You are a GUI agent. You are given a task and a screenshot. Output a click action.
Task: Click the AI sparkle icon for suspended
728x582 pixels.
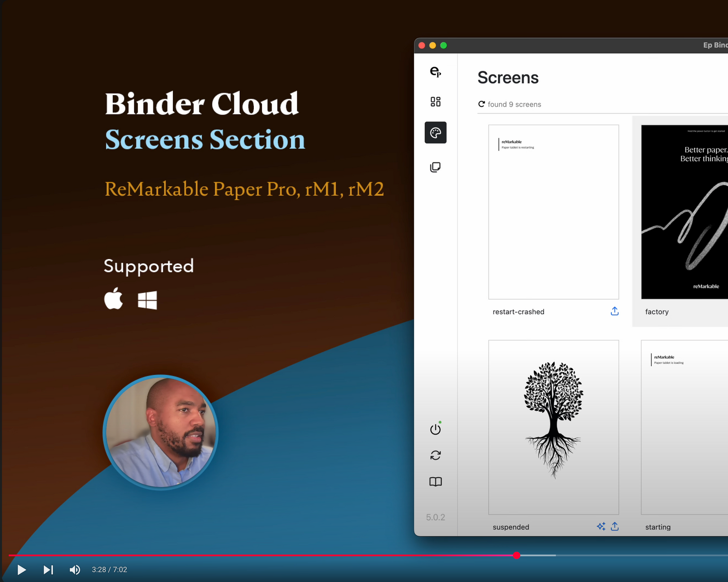coord(601,527)
